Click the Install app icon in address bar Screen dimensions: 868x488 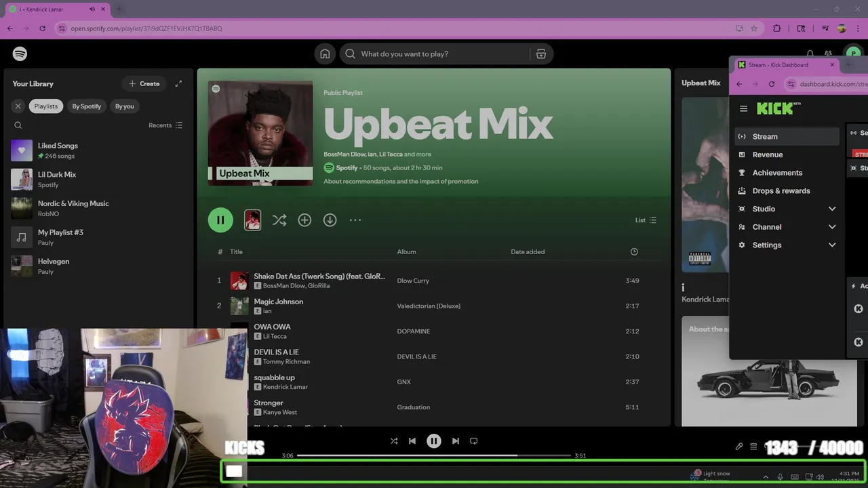(x=739, y=28)
